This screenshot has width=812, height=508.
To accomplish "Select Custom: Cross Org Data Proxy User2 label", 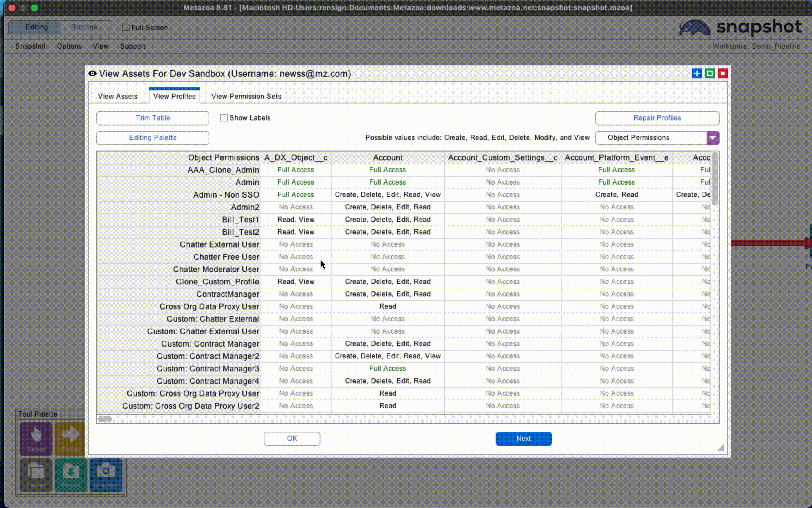I will click(x=191, y=406).
